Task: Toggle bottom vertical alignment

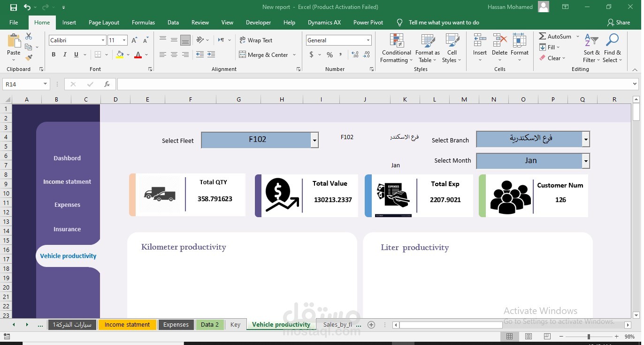Action: 185,40
